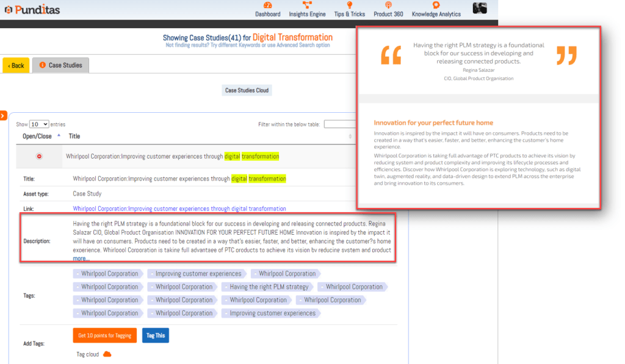The width and height of the screenshot is (625, 364).
Task: Open the Whirlpool Corporation case study link
Action: click(179, 209)
